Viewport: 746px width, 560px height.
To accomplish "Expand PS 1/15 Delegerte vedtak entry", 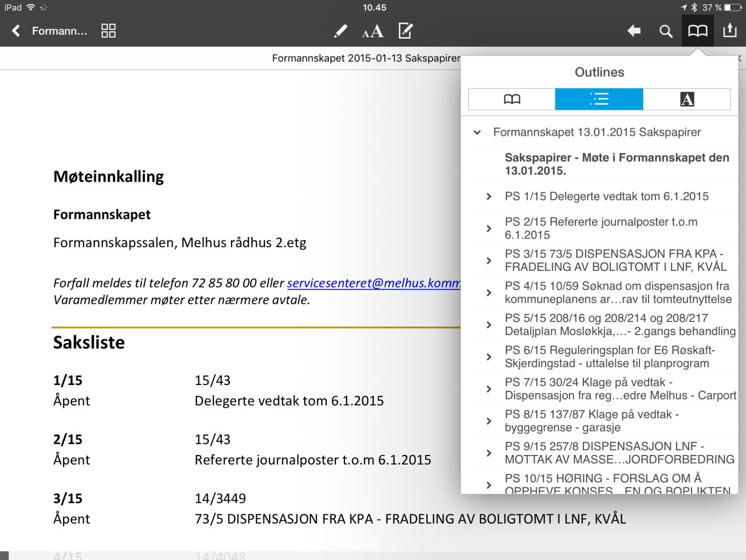I will click(x=489, y=197).
